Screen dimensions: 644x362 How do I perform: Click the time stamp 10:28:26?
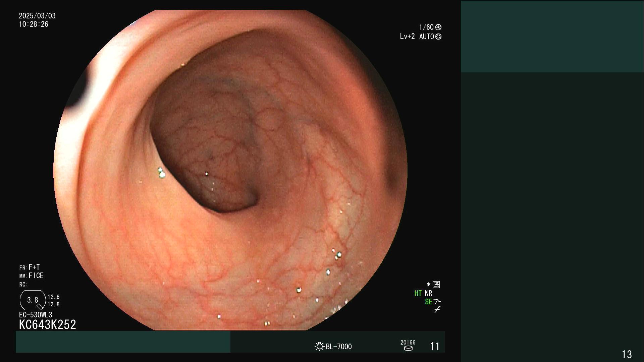coord(34,24)
